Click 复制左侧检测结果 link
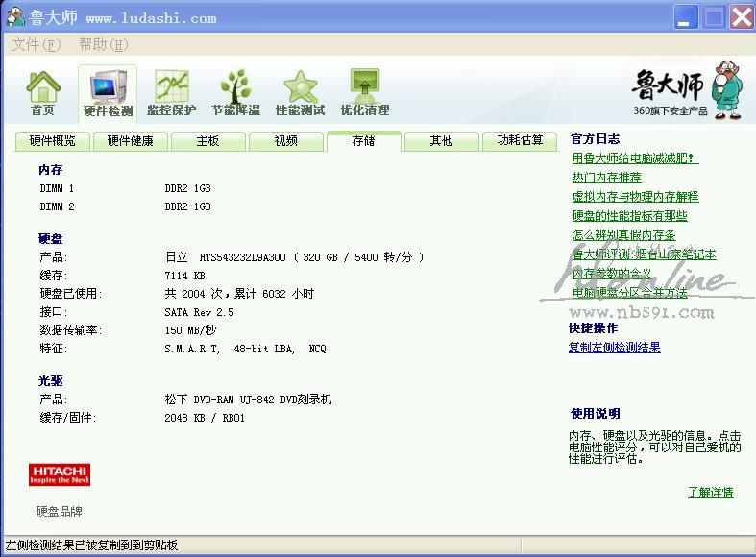 [614, 348]
